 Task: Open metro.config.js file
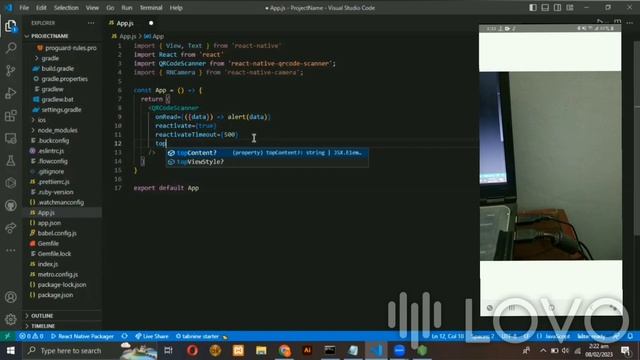click(58, 274)
